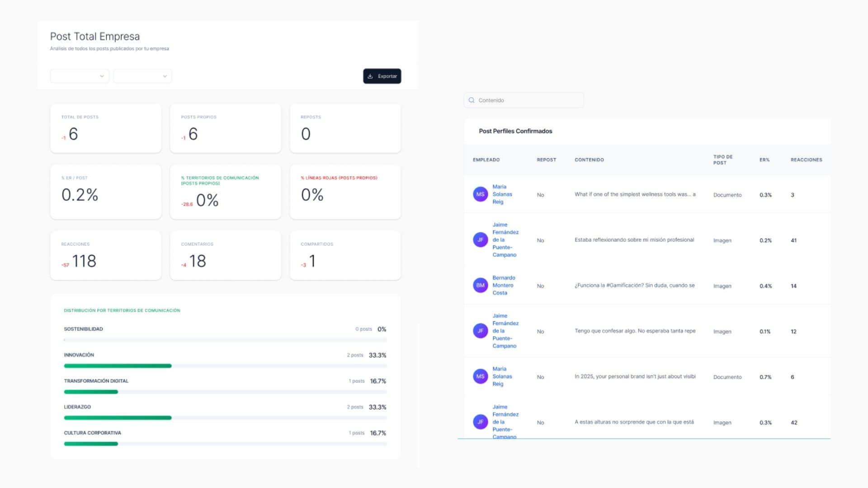Click the Innovación green progress bar
The width and height of the screenshot is (868, 488).
(x=118, y=366)
